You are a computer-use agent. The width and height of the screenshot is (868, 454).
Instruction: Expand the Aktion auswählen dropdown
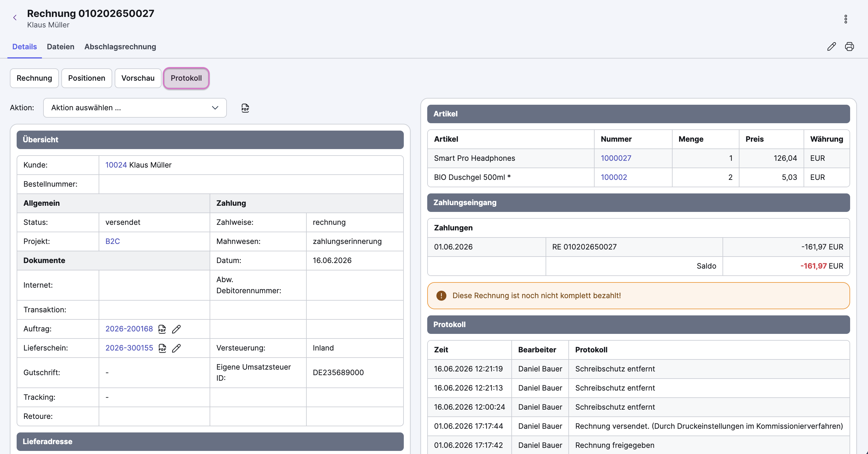[x=135, y=108]
